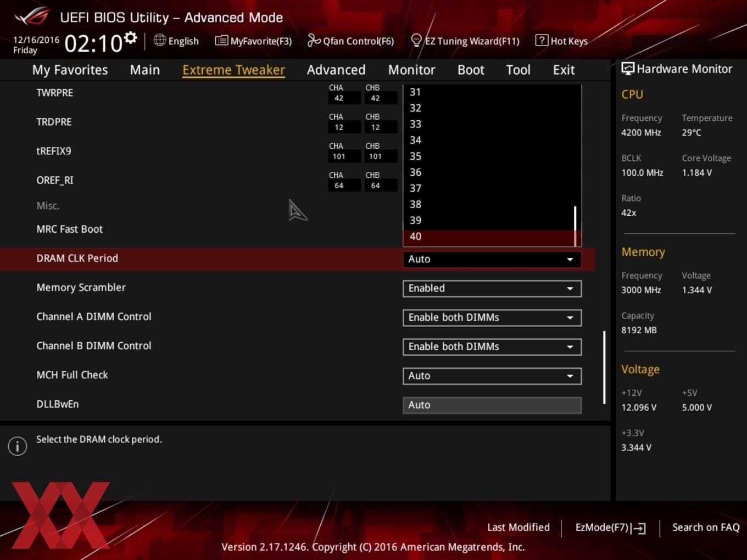The width and height of the screenshot is (747, 560).
Task: Click the info icon beside help text
Action: pyautogui.click(x=18, y=446)
